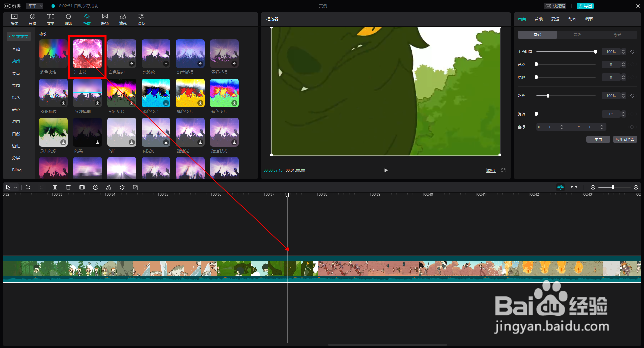Switch to the 音频 tab in properties
This screenshot has width=644, height=348.
pyautogui.click(x=539, y=19)
